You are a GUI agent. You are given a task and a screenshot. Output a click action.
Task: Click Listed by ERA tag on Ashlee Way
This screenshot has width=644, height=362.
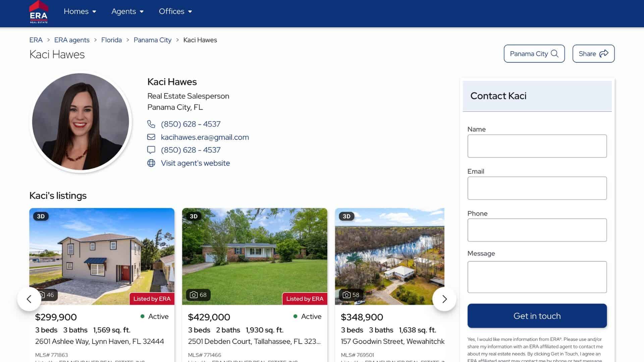point(152,299)
